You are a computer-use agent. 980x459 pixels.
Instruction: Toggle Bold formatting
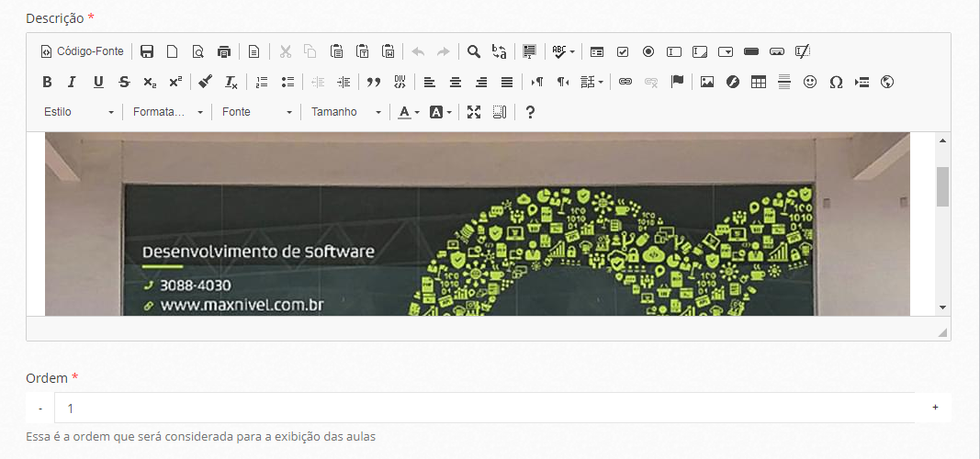[x=47, y=82]
